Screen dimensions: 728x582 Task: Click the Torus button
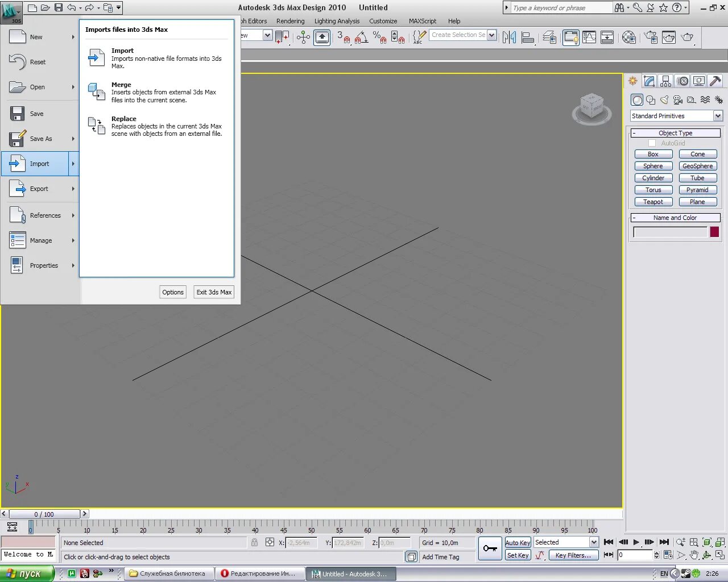pyautogui.click(x=653, y=190)
